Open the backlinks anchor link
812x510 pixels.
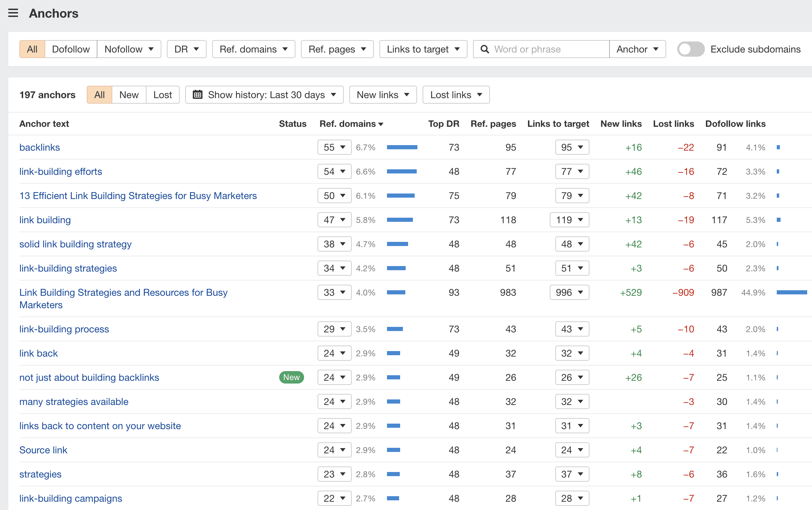coord(40,147)
